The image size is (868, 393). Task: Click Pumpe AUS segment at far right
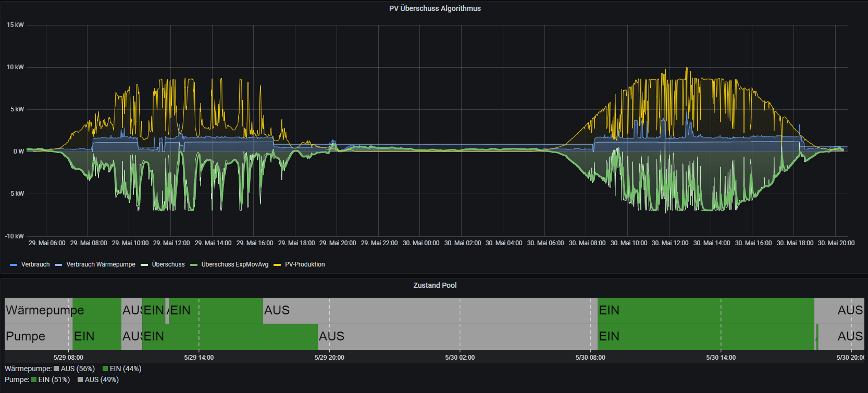[x=841, y=336]
